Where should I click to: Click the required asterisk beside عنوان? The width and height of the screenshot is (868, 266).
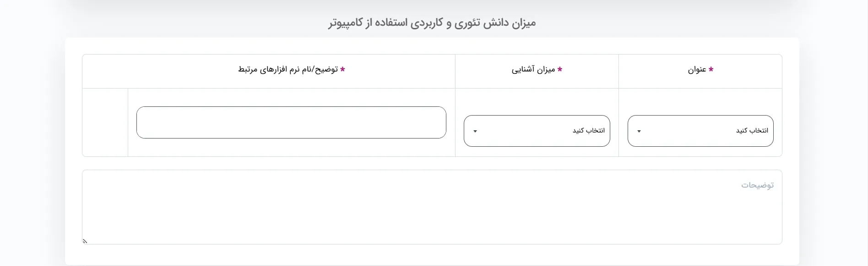pos(711,69)
